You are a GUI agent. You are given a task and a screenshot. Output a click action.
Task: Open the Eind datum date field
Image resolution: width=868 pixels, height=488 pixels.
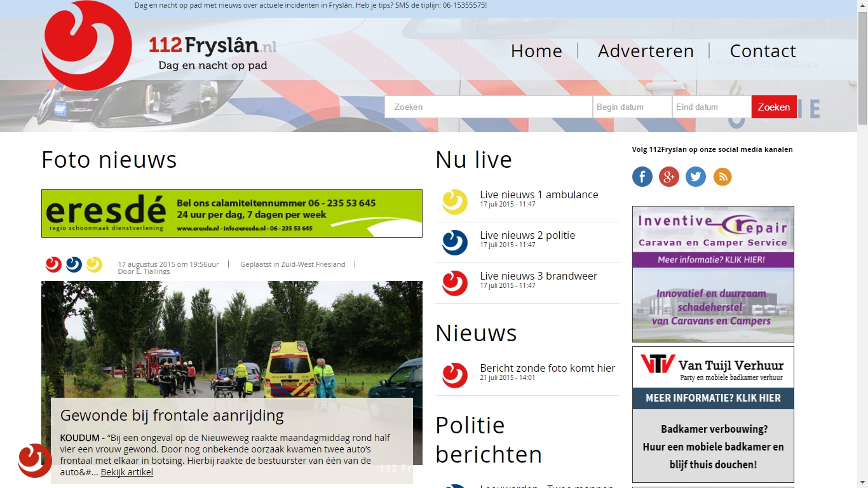(x=711, y=107)
